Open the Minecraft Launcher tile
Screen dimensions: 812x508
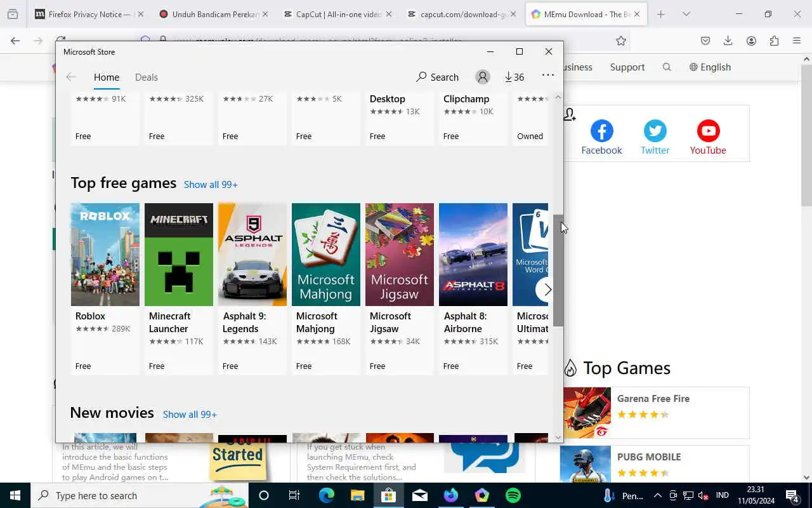coord(179,288)
